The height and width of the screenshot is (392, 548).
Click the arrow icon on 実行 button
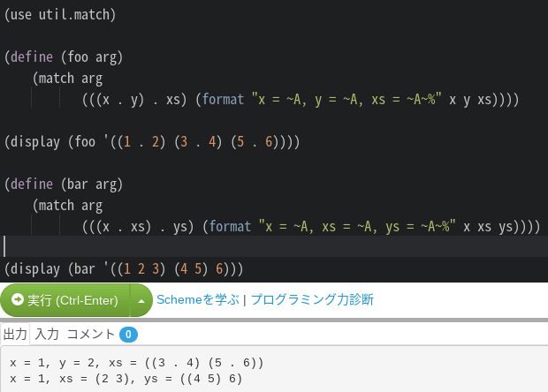coord(18,299)
